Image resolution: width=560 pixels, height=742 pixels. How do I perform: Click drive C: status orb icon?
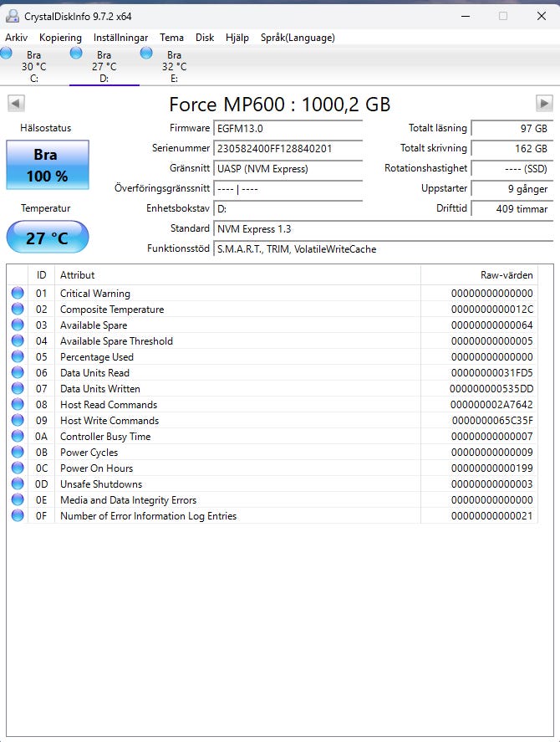[7, 54]
